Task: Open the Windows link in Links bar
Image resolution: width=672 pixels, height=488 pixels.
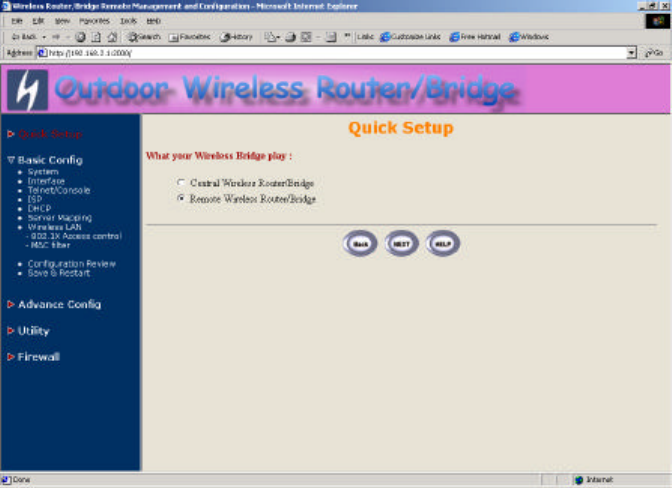Action: click(529, 37)
